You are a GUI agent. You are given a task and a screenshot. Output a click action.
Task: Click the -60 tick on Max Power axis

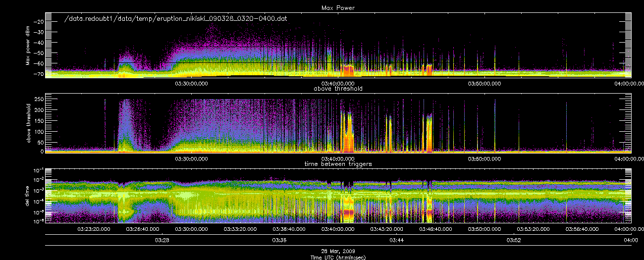[x=38, y=63]
